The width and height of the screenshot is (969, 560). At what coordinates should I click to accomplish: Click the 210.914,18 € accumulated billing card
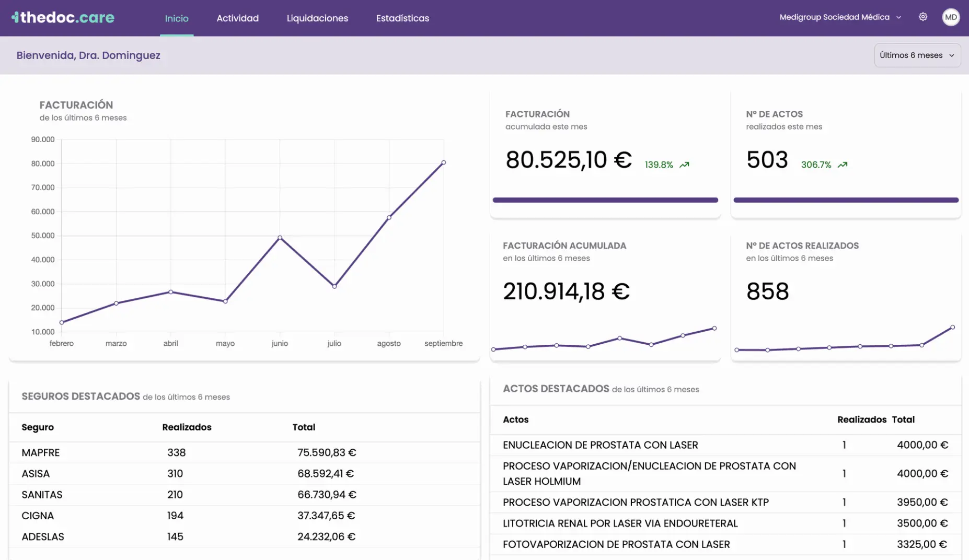605,293
